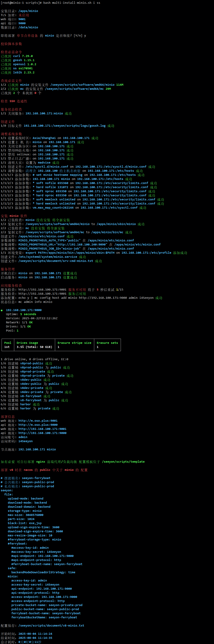Click the '创建桶 v8prod-public' line

26,363
